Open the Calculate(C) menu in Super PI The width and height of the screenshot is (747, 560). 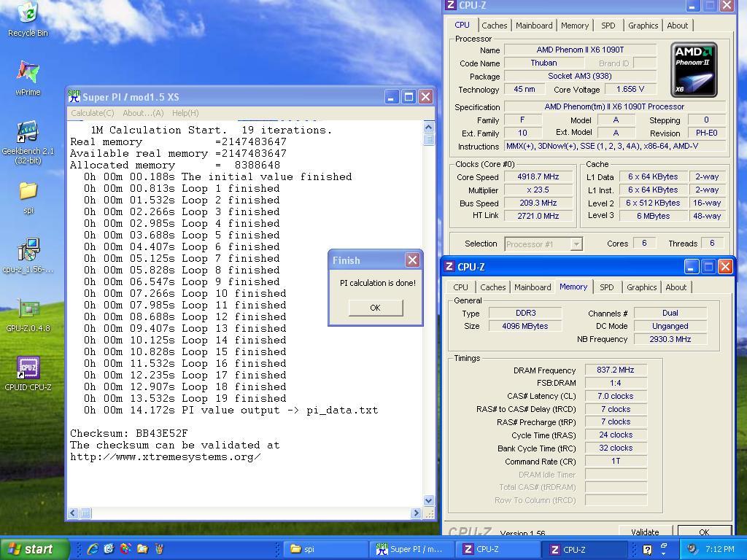[93, 113]
